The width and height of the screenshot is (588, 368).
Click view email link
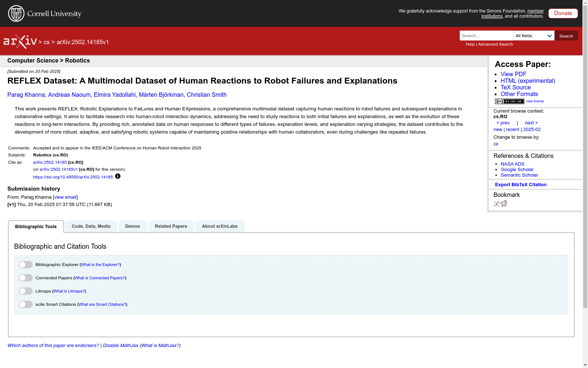click(65, 197)
